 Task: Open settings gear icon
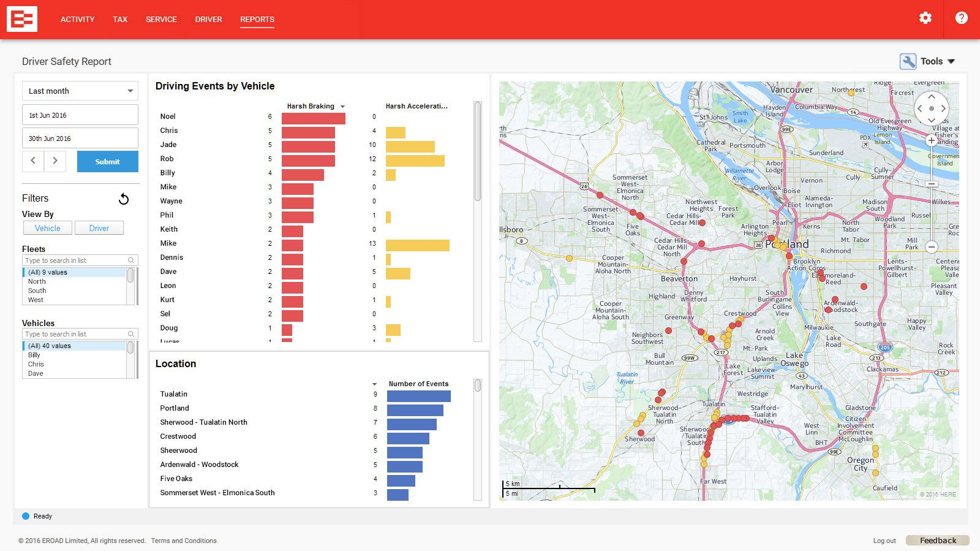(925, 18)
